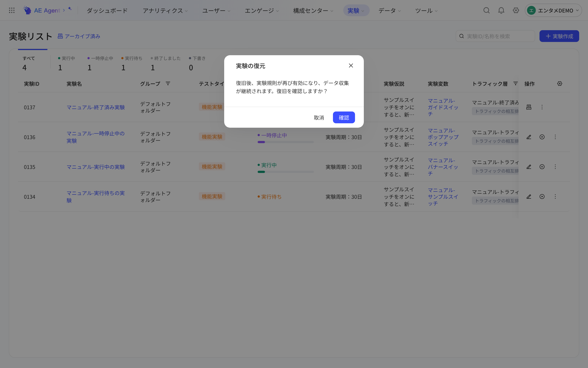The image size is (588, 368).
Task: Open the app grid launcher icon
Action: [x=12, y=10]
